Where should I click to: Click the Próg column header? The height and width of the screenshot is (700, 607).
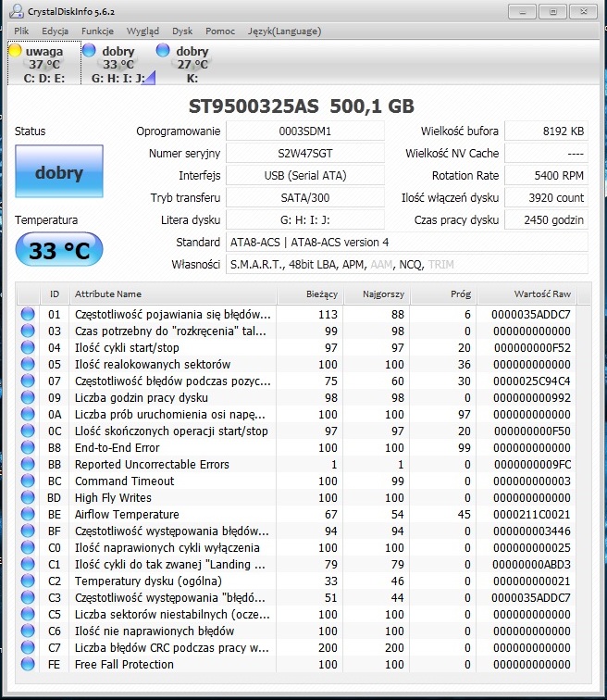point(444,294)
